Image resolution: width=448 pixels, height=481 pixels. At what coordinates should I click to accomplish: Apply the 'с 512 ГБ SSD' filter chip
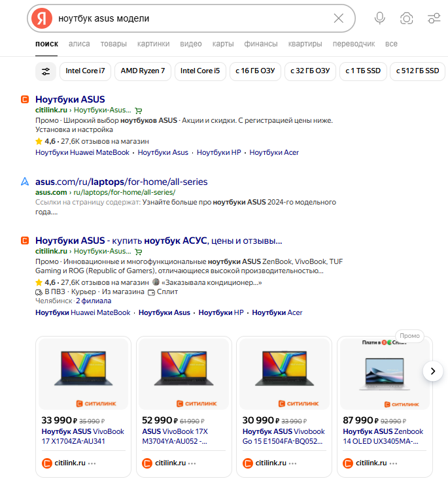pyautogui.click(x=417, y=71)
